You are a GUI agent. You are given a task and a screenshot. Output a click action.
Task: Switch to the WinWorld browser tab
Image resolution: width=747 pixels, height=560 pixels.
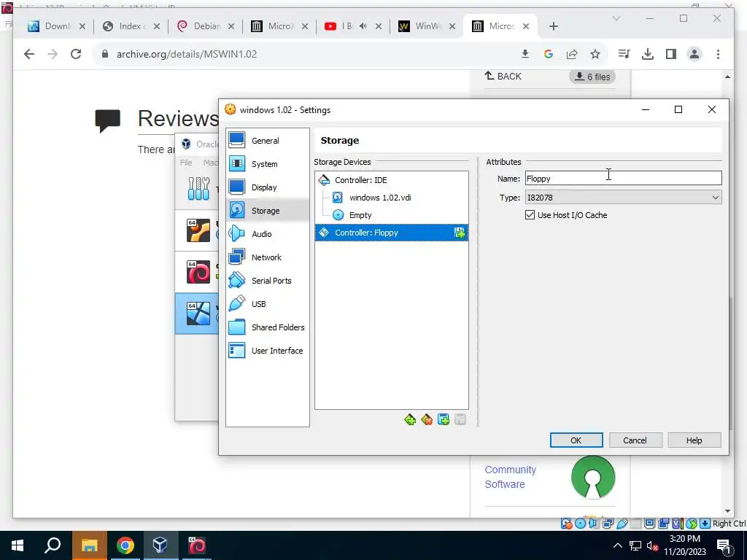click(x=427, y=26)
